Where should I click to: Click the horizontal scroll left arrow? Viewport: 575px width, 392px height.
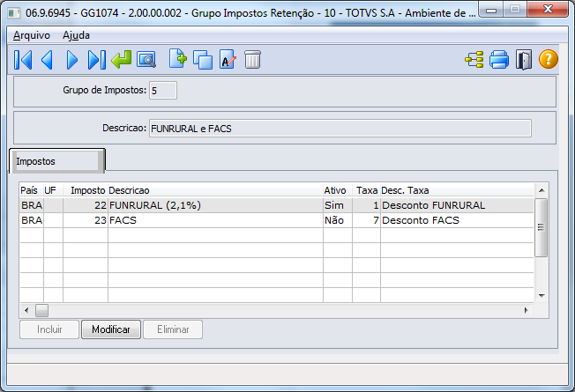[26, 311]
